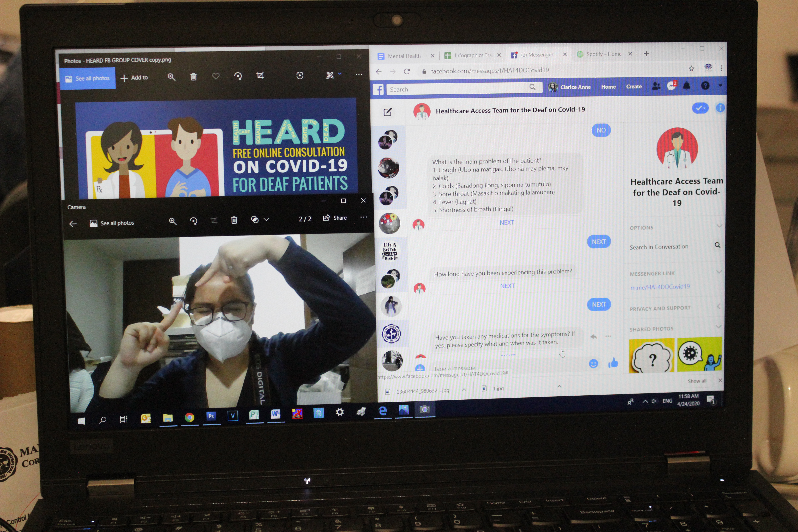Image resolution: width=798 pixels, height=532 pixels.
Task: Open Photos window three-dot more menu
Action: tap(359, 74)
